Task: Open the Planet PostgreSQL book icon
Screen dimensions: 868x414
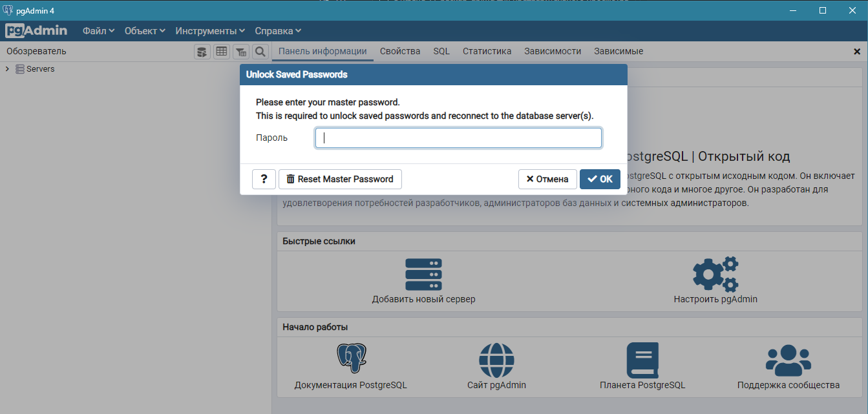Action: click(x=642, y=360)
